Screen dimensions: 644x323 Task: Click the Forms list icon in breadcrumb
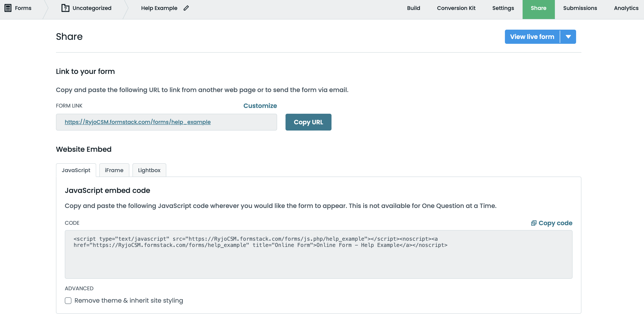pos(8,8)
